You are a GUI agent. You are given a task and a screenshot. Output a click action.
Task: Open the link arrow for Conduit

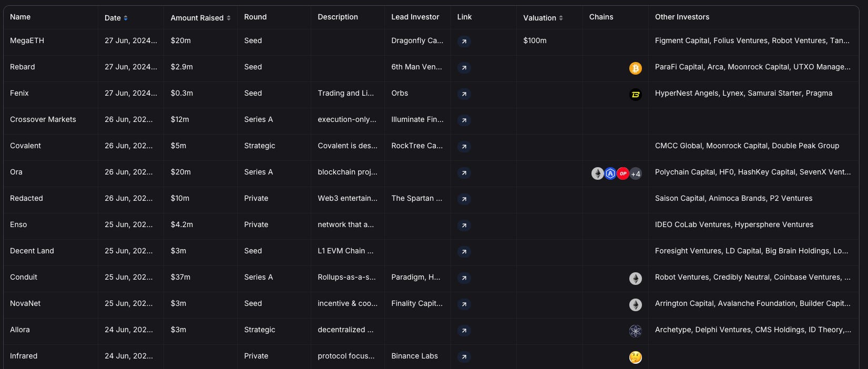click(464, 278)
